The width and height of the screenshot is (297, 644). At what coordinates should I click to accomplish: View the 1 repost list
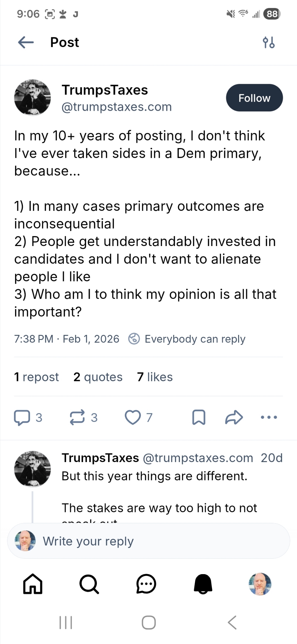pyautogui.click(x=36, y=377)
